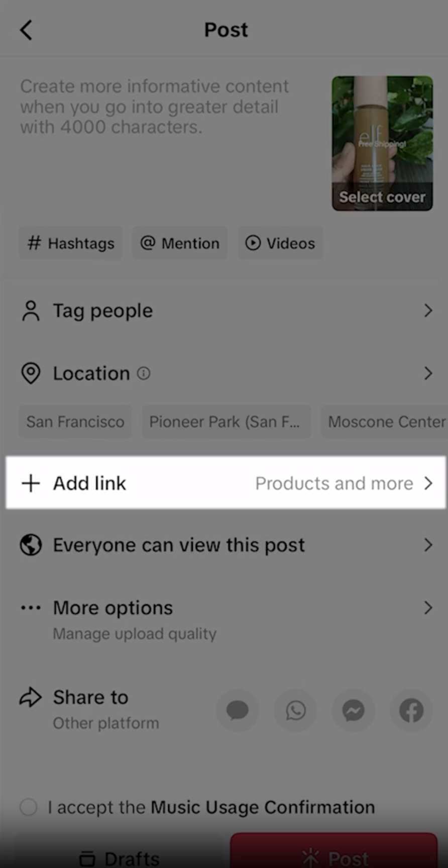Share to Messenger icon
Screen dimensions: 448x868
pyautogui.click(x=353, y=710)
